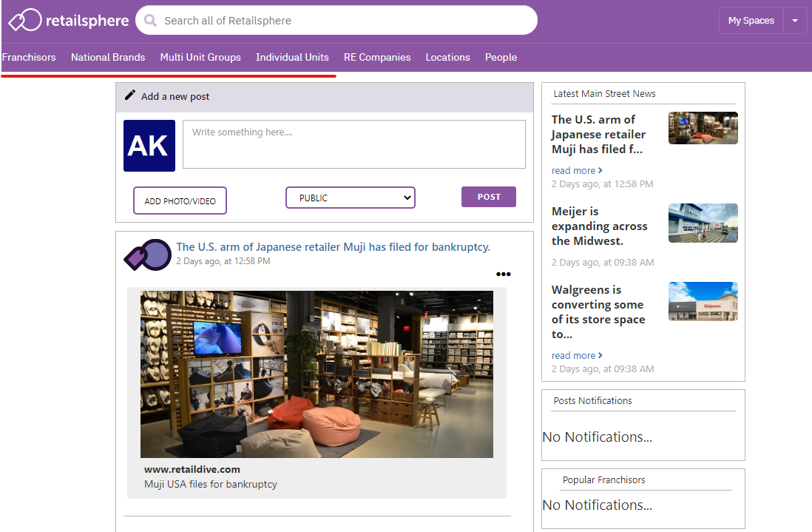
Task: Expand the My Spaces dropdown arrow
Action: pyautogui.click(x=795, y=21)
